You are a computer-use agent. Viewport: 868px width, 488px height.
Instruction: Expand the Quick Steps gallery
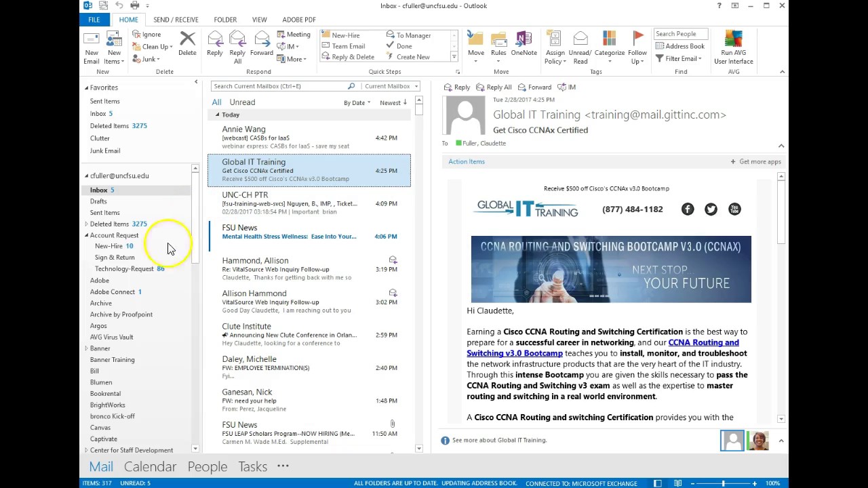(x=454, y=57)
